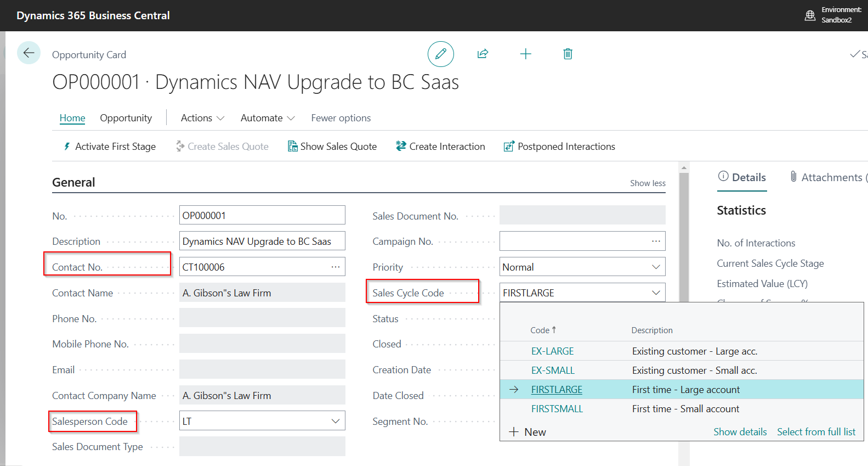Click Show Sales Quote action
868x466 pixels.
(332, 147)
